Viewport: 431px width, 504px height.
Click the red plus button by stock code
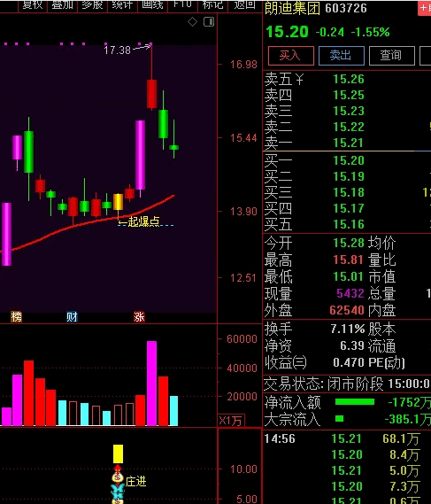tap(425, 8)
